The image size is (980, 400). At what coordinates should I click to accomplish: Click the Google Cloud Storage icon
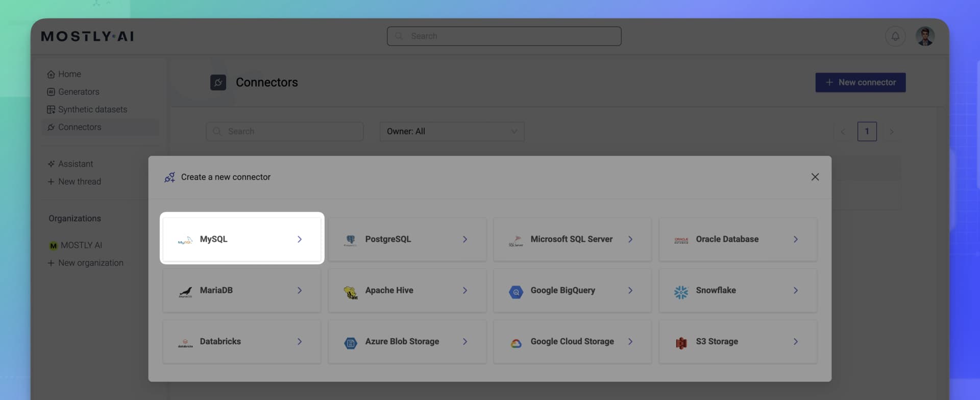tap(516, 343)
